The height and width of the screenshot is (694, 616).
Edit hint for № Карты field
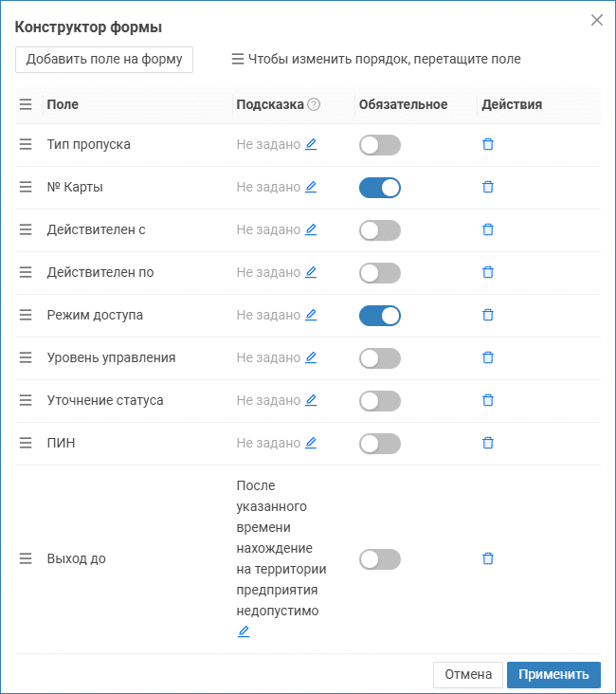tap(311, 187)
